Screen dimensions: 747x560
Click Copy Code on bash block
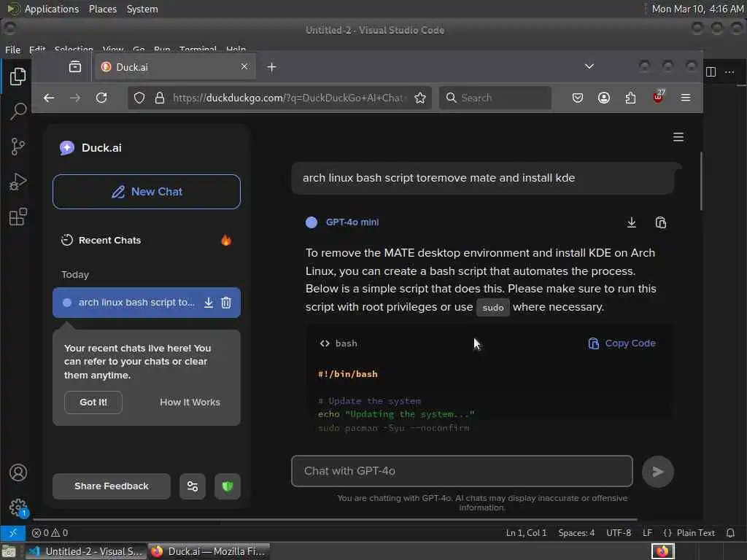(622, 343)
